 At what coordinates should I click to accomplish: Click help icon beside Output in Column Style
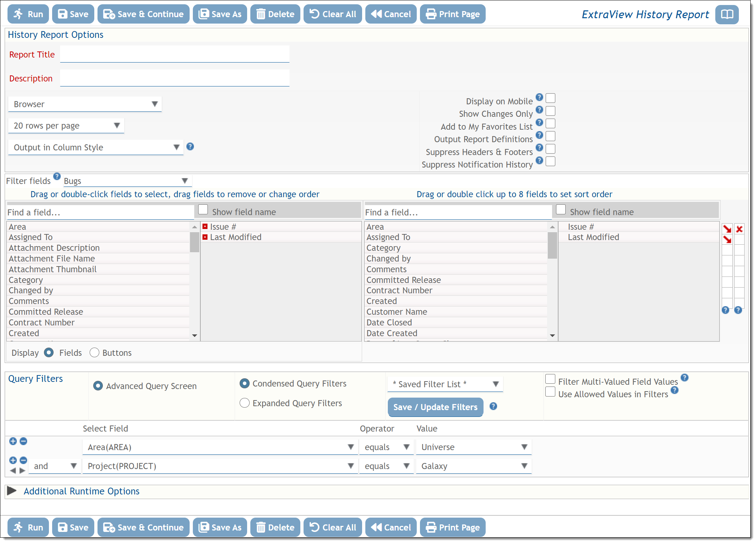point(190,146)
